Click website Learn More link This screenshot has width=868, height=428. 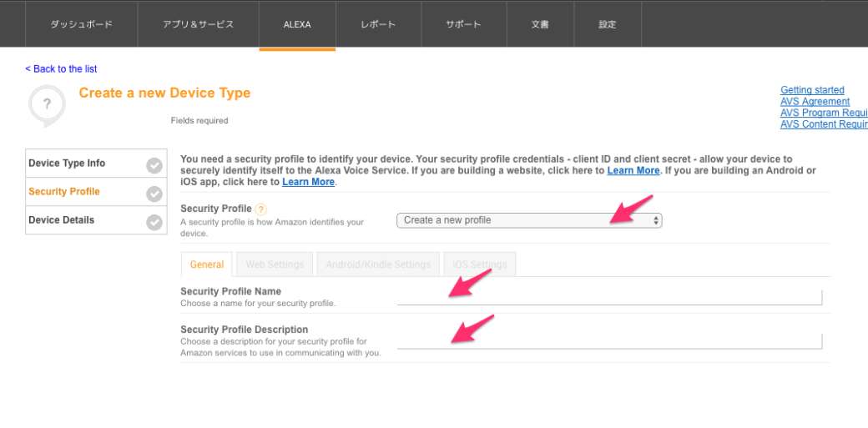(x=633, y=170)
